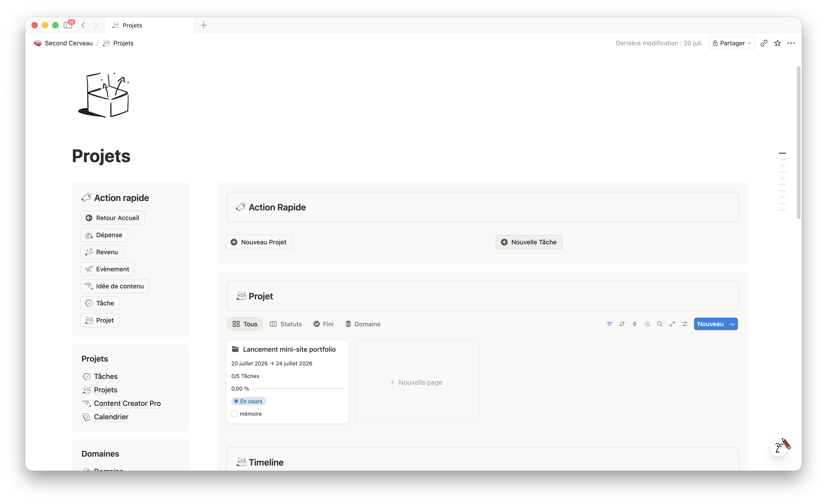Open the Content Creator Pro link
The height and width of the screenshot is (504, 827).
pyautogui.click(x=127, y=403)
